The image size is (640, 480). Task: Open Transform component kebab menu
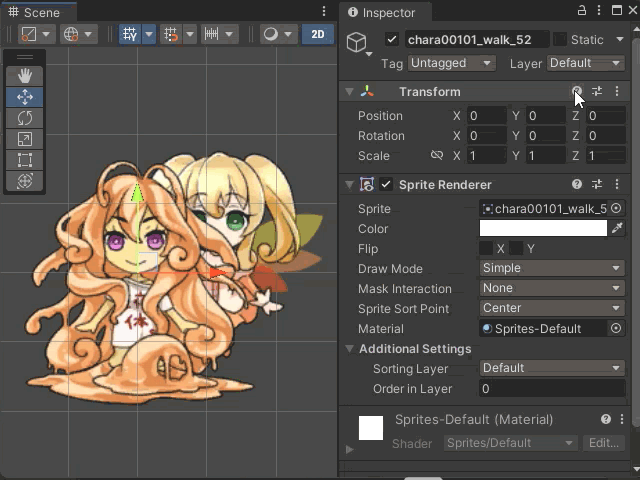click(x=617, y=91)
